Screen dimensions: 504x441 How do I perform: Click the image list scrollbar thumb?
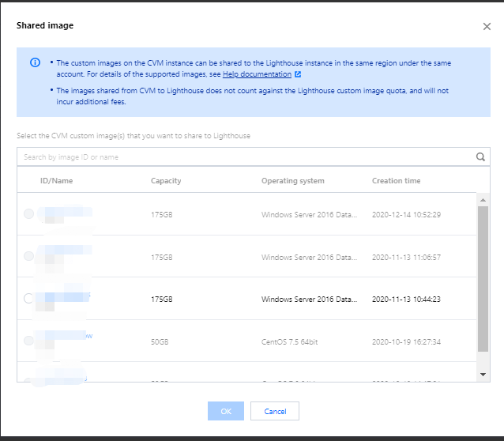483,277
